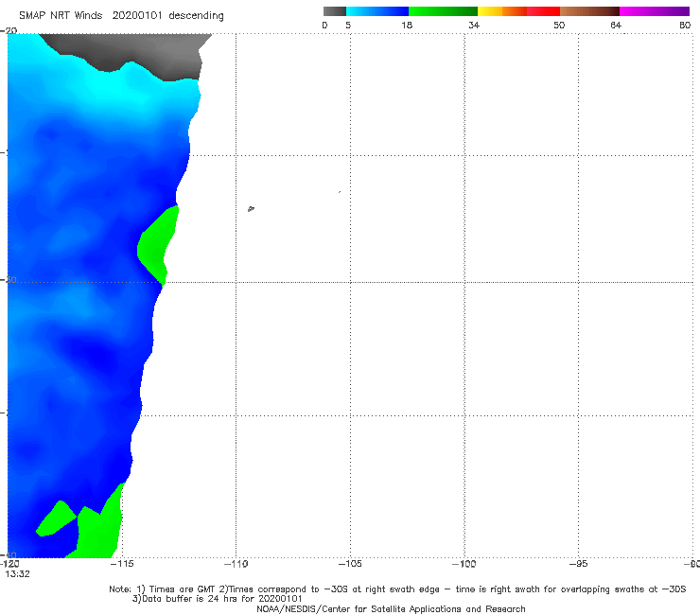Image resolution: width=700 pixels, height=615 pixels.
Task: Click the longitude label "-115"
Action: 121,564
